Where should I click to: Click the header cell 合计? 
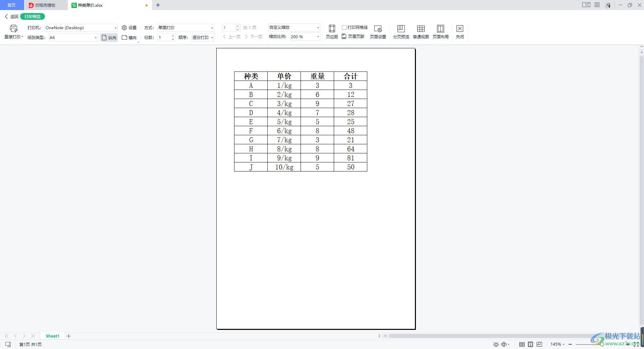tap(351, 76)
